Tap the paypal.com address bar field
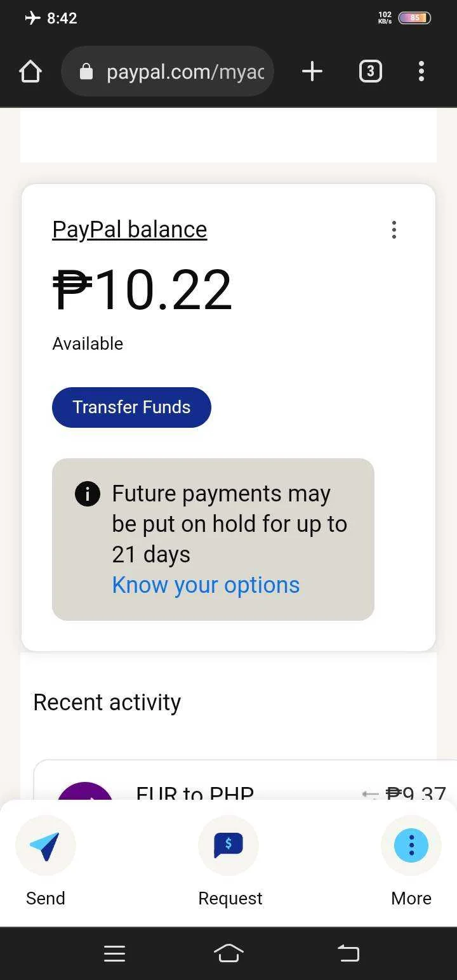This screenshot has height=980, width=457. pyautogui.click(x=168, y=71)
